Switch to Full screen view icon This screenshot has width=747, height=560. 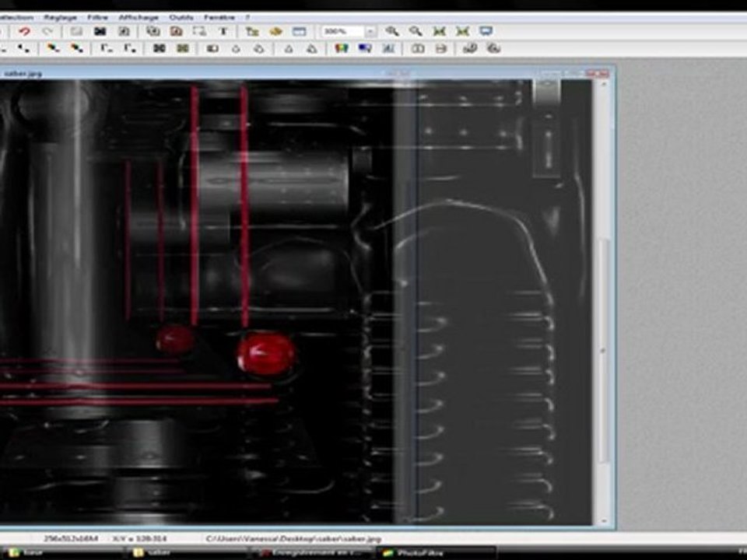point(486,31)
